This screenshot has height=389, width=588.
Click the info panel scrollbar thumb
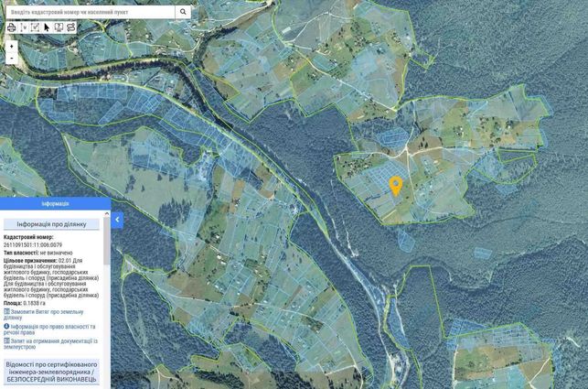pos(107,241)
